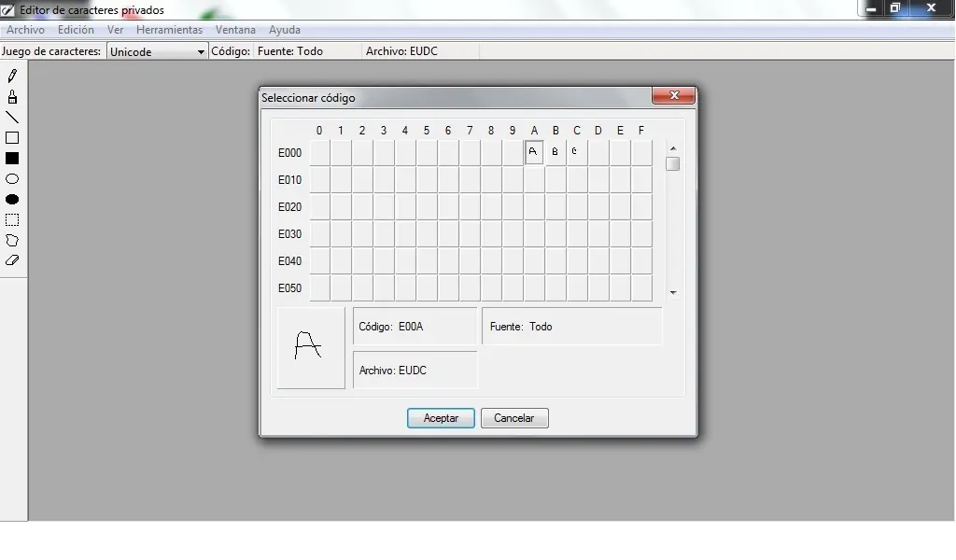Click the Aceptar button
Viewport: 956px width, 560px height.
click(x=441, y=418)
